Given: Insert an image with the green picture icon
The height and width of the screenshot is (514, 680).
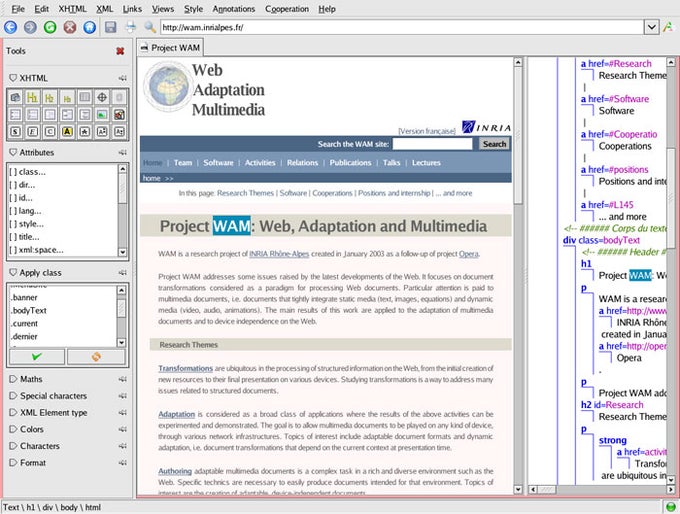Looking at the screenshot, I should 102,115.
